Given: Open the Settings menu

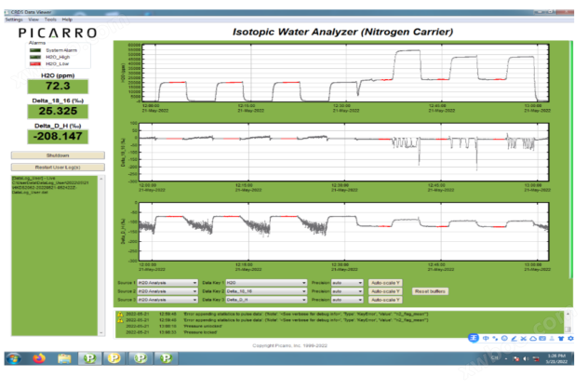Looking at the screenshot, I should (14, 20).
